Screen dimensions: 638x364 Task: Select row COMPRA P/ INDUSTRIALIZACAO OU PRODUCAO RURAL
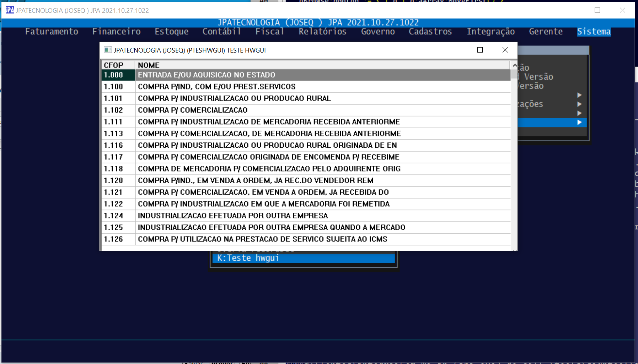306,98
